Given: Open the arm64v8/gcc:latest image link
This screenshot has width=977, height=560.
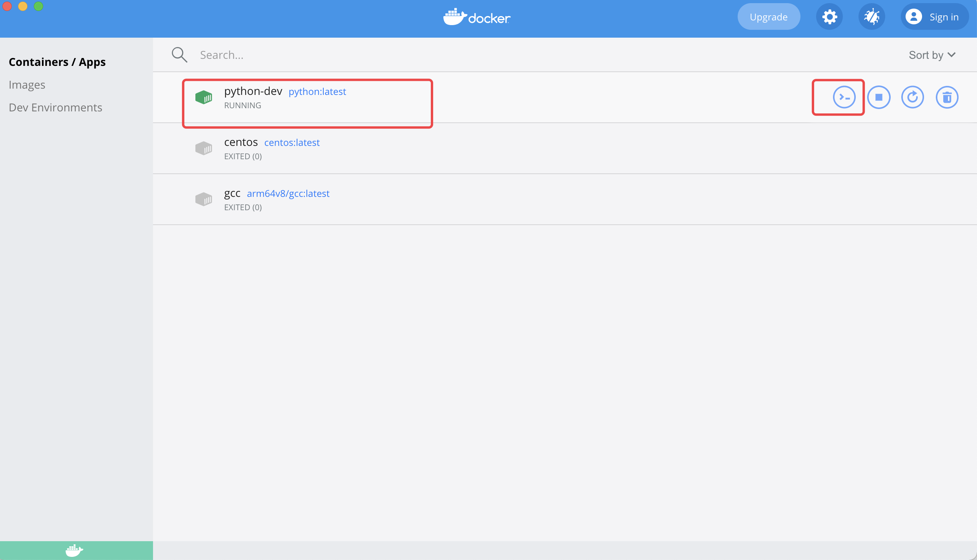Looking at the screenshot, I should pos(288,194).
